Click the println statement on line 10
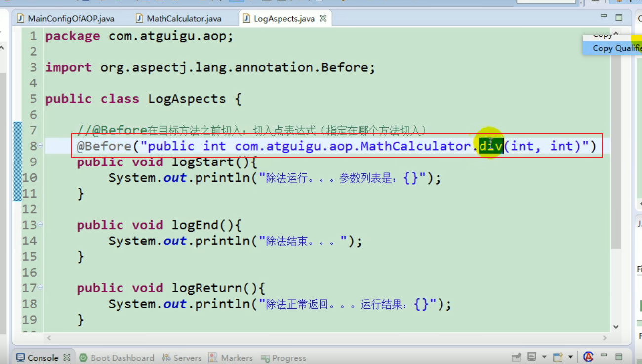642x364 pixels. 275,178
